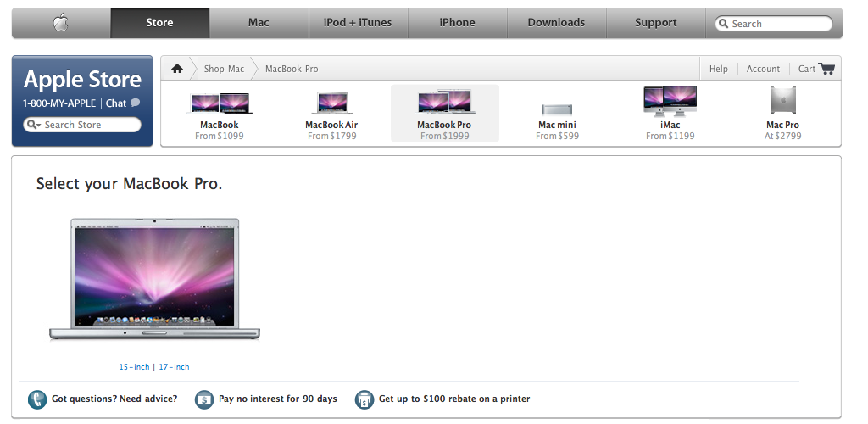Click the From $1999 price

(x=444, y=136)
